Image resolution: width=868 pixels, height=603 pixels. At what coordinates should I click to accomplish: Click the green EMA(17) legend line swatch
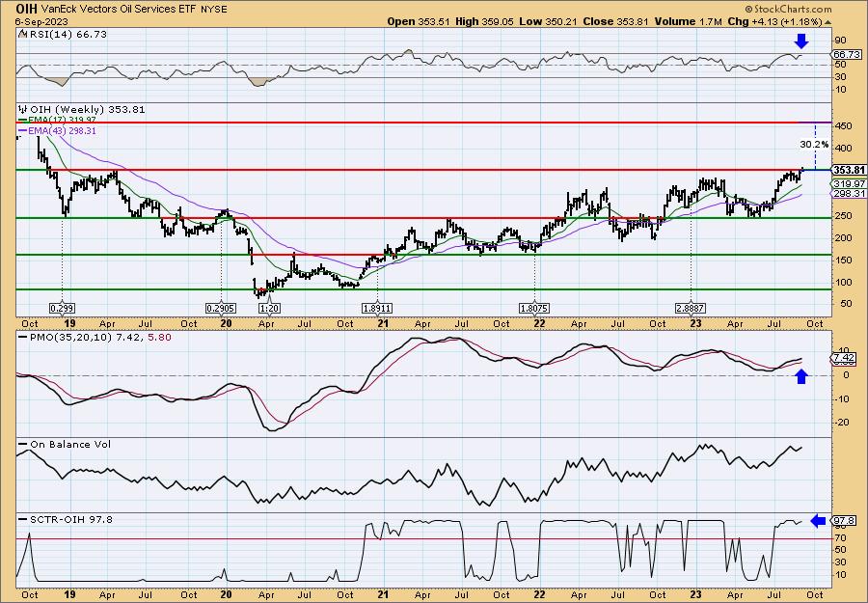point(23,121)
